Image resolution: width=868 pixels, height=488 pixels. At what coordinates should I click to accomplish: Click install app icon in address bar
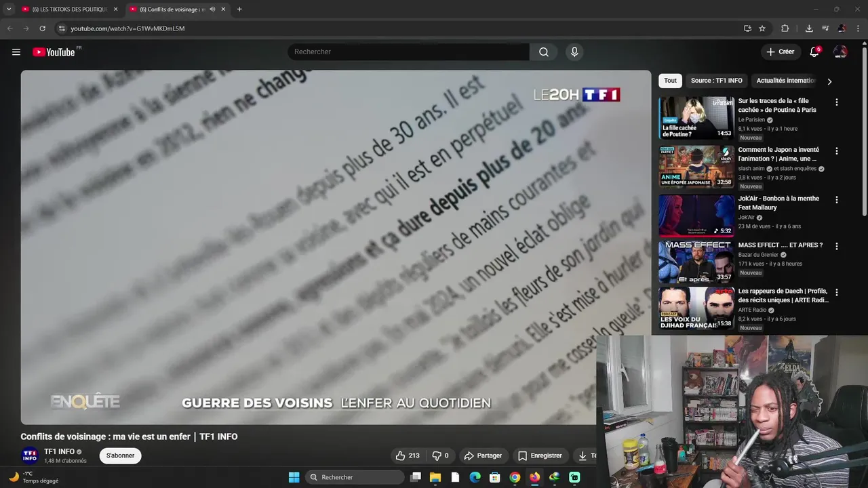[747, 28]
